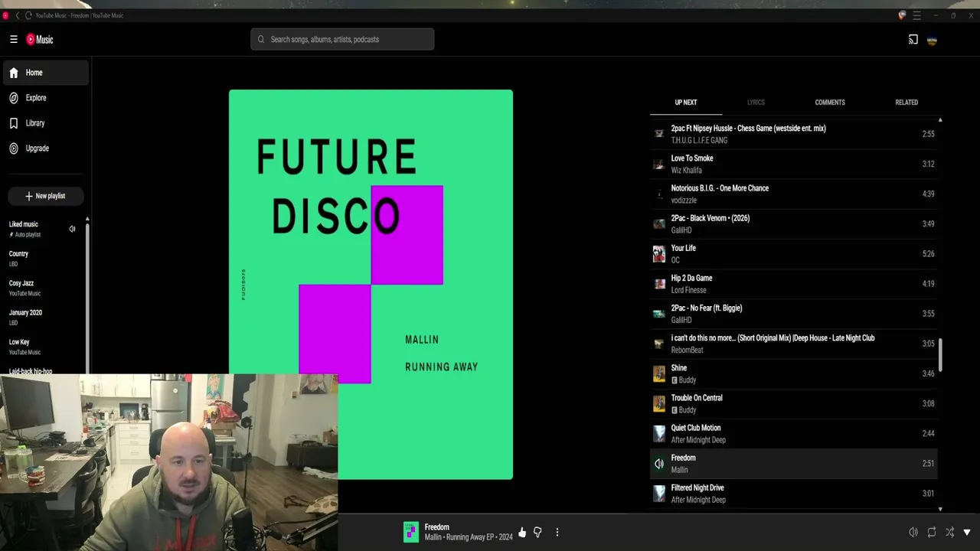Play Shine thumbnail in queue
Viewport: 980px width, 551px height.
click(x=658, y=373)
